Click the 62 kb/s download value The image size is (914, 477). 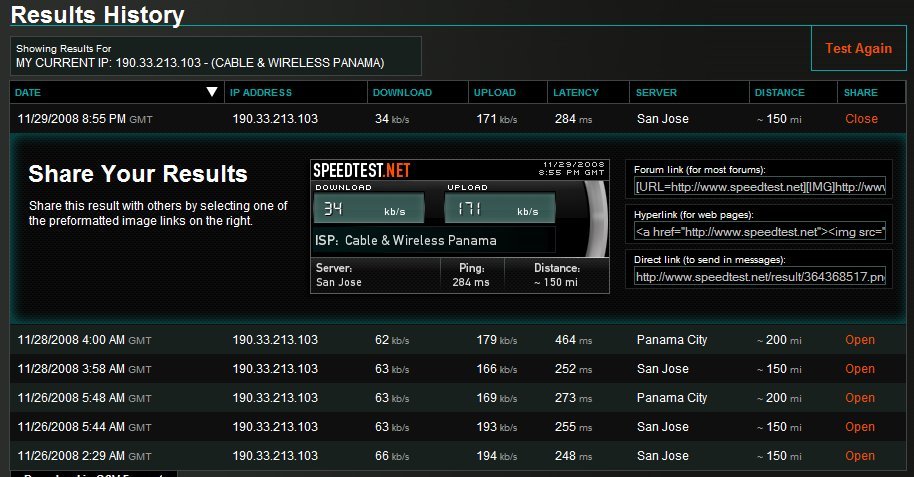click(392, 339)
